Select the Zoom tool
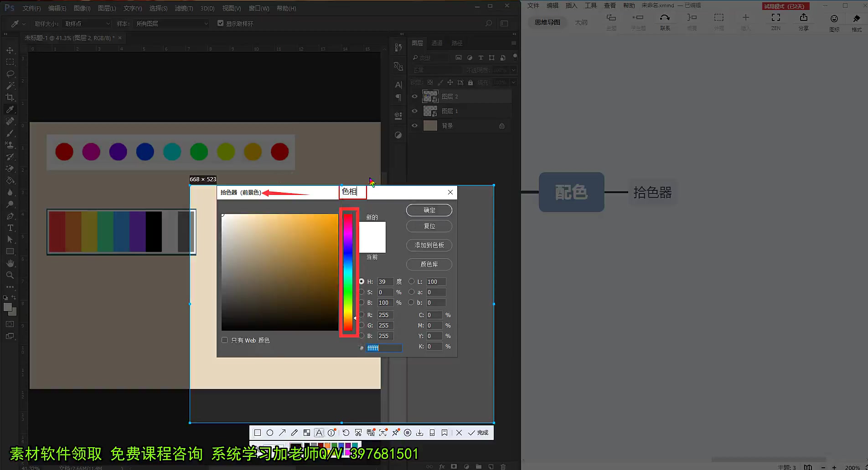The image size is (868, 470). 10,275
